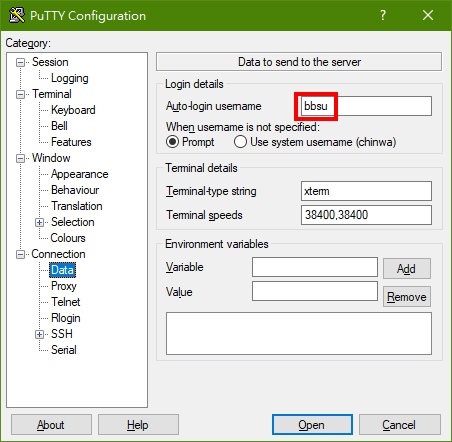Focus the Terminal-type string field
This screenshot has width=452, height=442.
[366, 191]
